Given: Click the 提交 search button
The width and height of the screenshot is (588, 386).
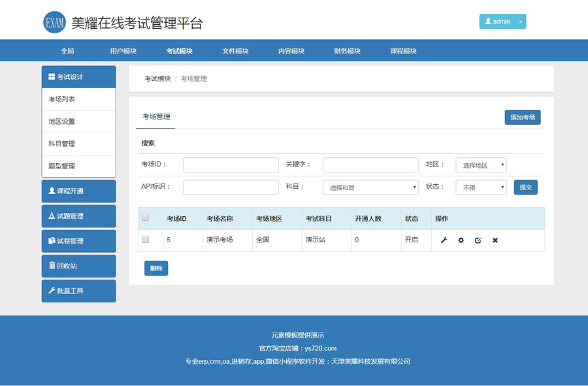Looking at the screenshot, I should [525, 187].
